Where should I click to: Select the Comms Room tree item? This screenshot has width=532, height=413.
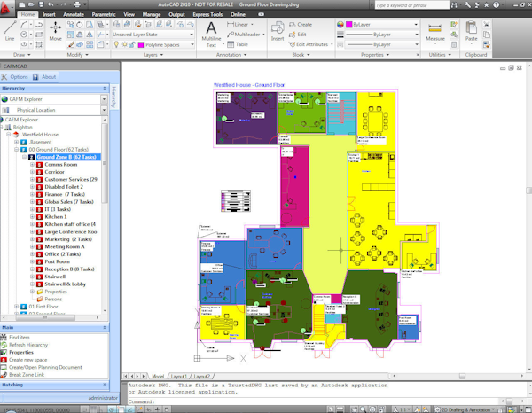coord(60,165)
